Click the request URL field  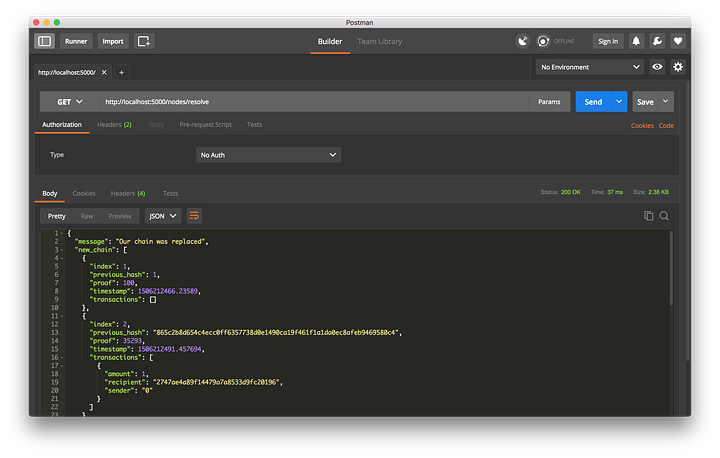pyautogui.click(x=314, y=102)
